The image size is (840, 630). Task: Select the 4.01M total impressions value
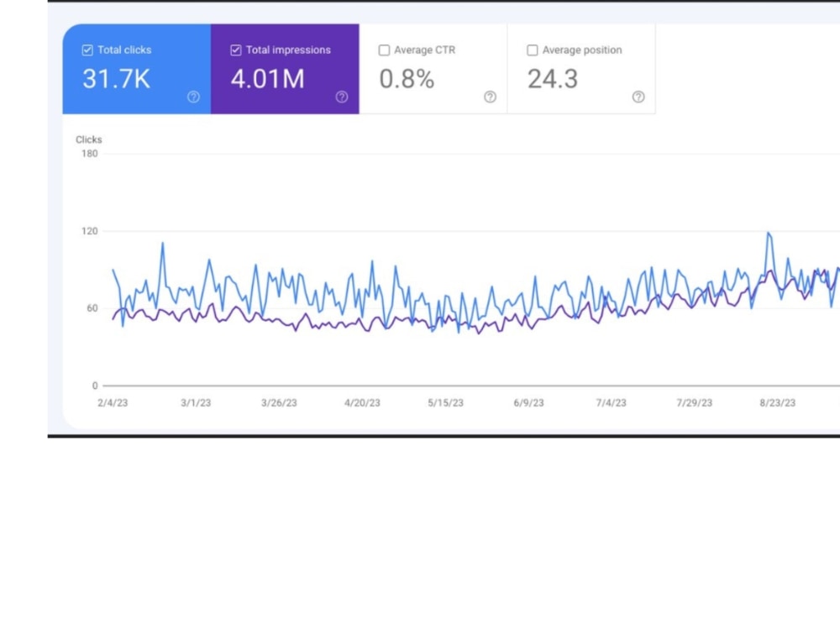[x=268, y=79]
